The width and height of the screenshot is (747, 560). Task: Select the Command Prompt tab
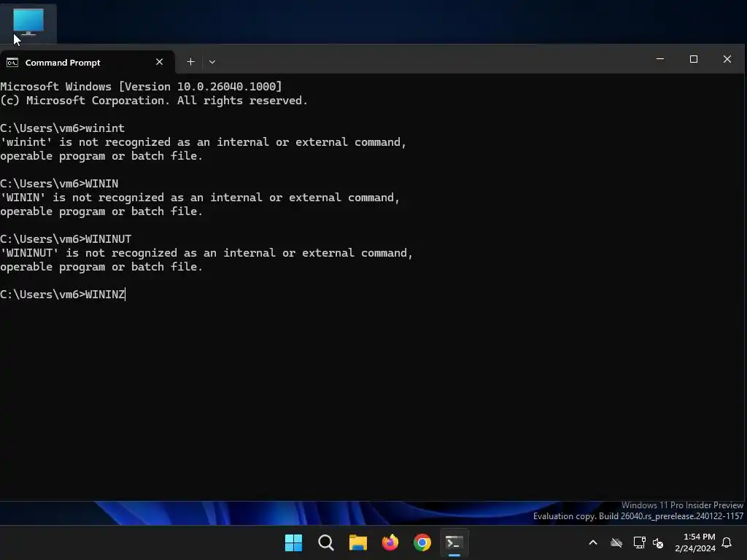click(x=88, y=63)
